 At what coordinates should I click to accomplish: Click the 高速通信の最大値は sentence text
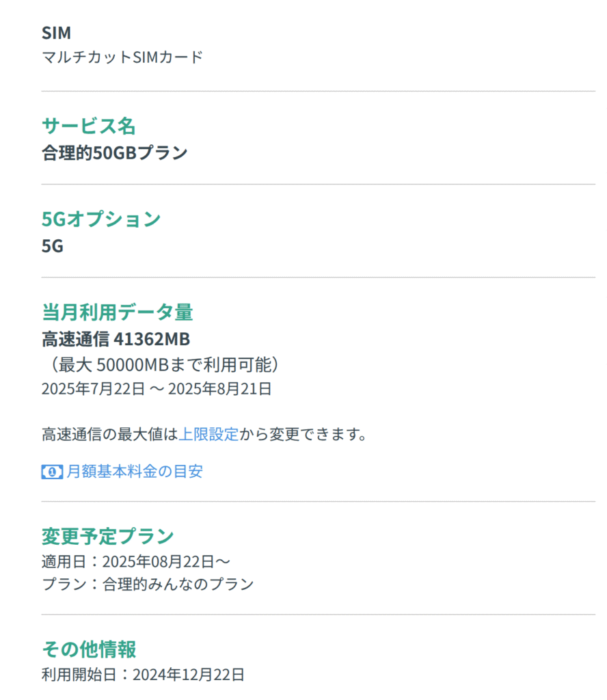coord(109,434)
